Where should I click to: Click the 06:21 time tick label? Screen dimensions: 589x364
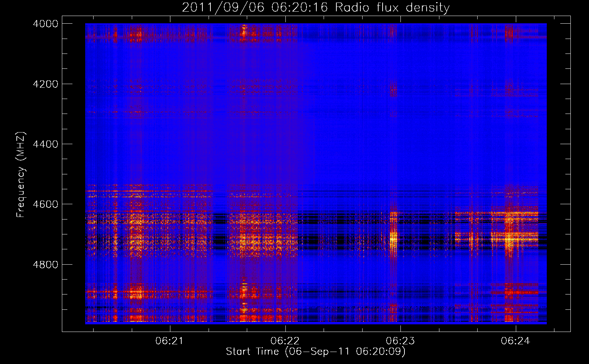coord(170,341)
